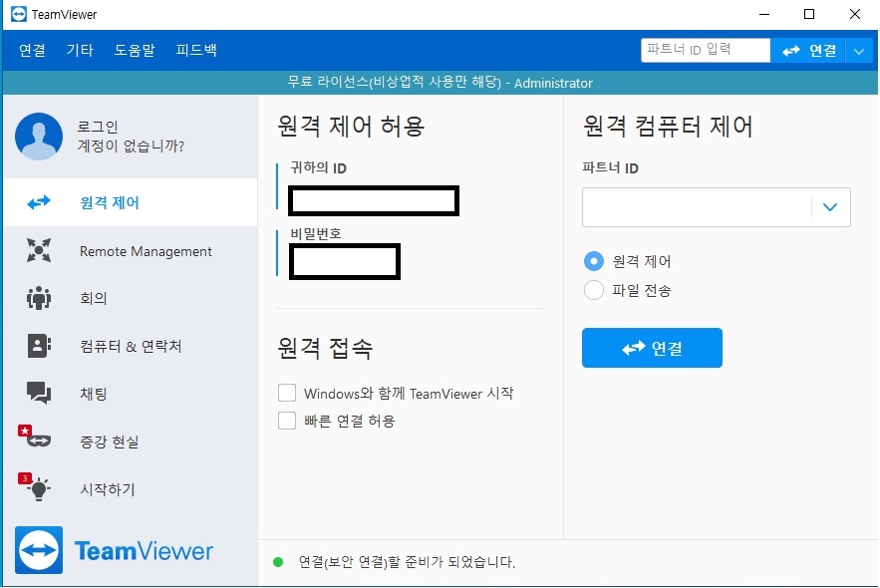The image size is (880, 588).
Task: Click the TeamViewer logo at bottom left
Action: (114, 550)
